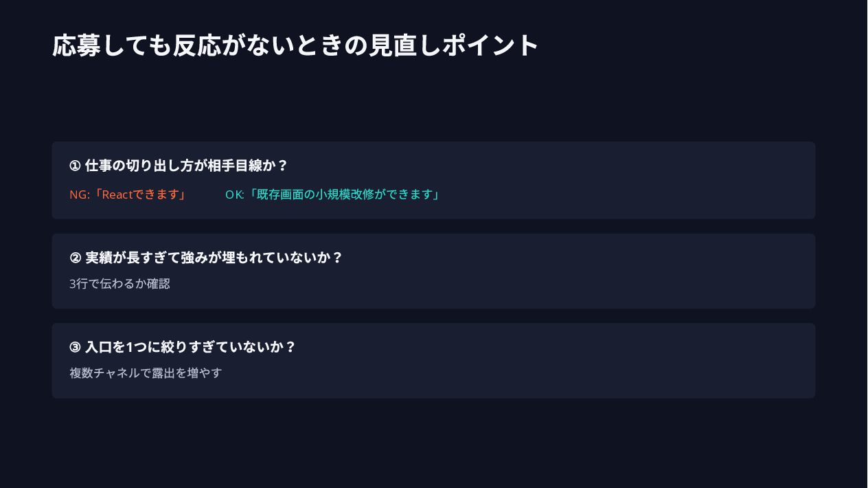The image size is (868, 488).
Task: Select the orange NG: label
Action: 80,195
